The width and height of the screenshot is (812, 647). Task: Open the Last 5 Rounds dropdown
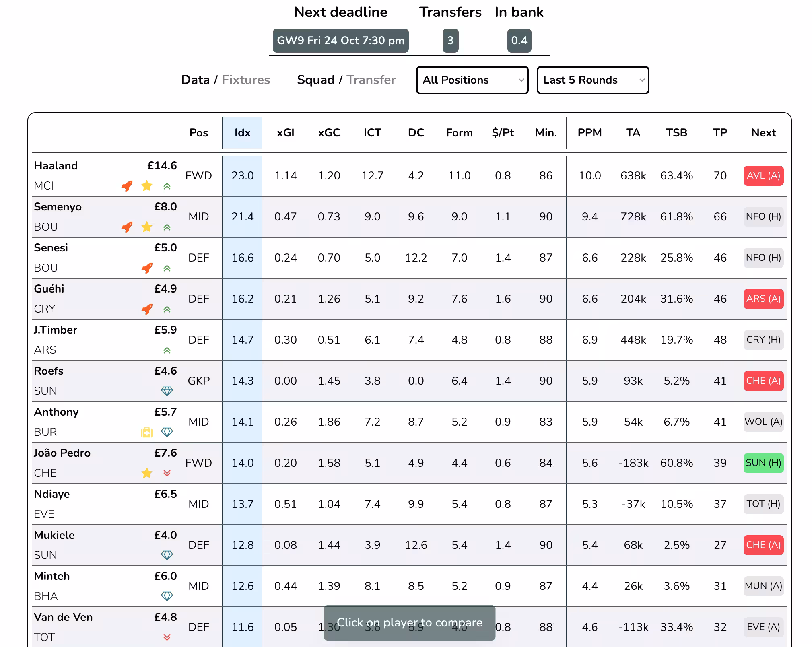(x=593, y=80)
